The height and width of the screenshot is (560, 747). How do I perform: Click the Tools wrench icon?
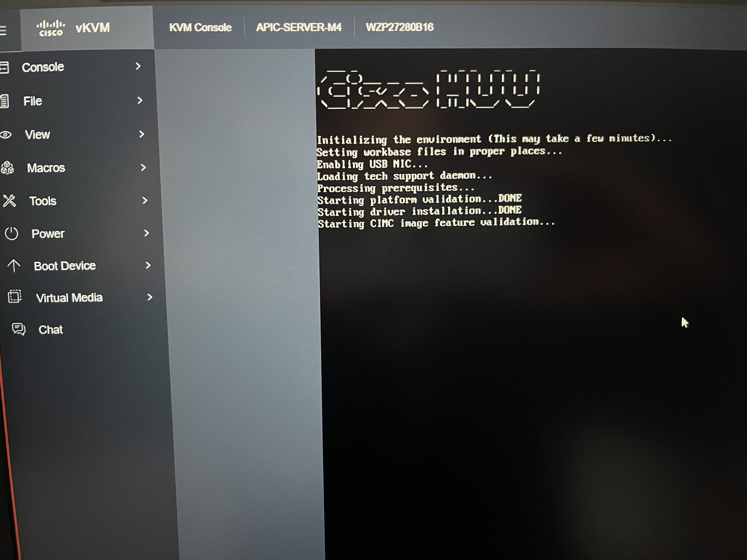(9, 201)
